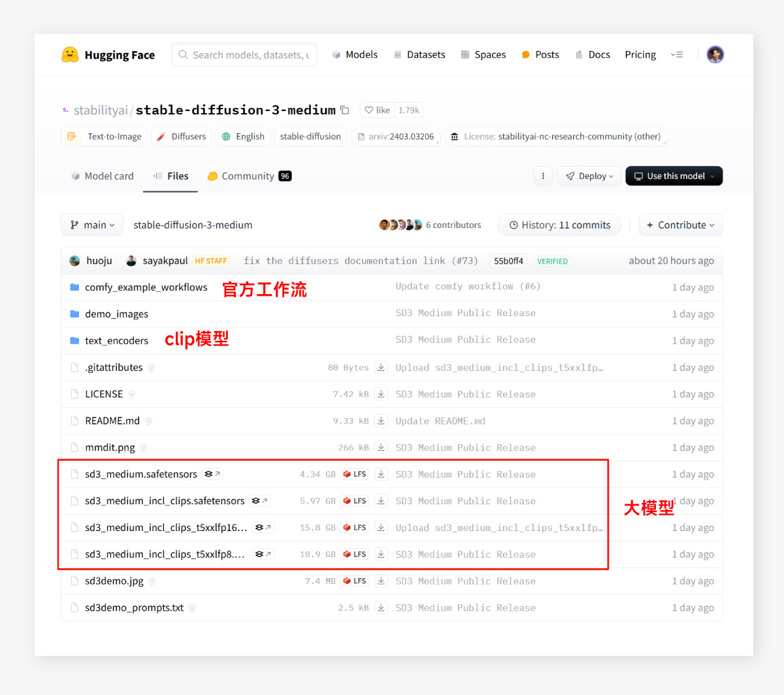Click your profile avatar in the top right
The width and height of the screenshot is (784, 695).
pyautogui.click(x=715, y=54)
